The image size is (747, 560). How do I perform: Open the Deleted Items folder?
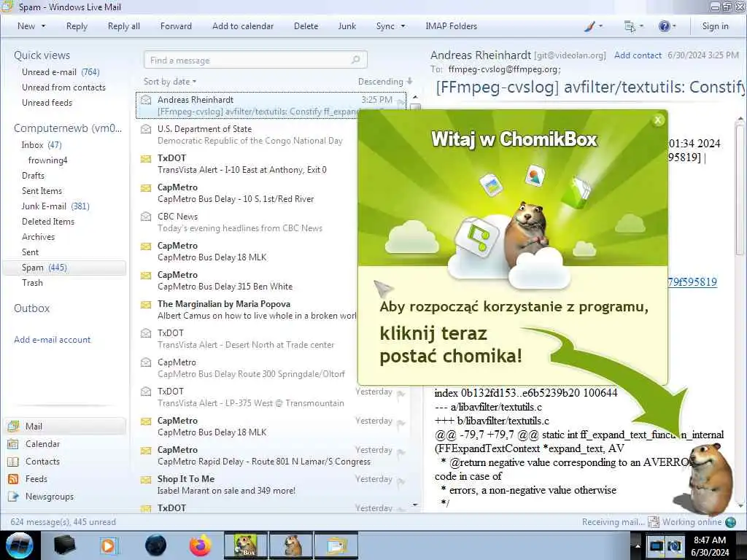48,222
